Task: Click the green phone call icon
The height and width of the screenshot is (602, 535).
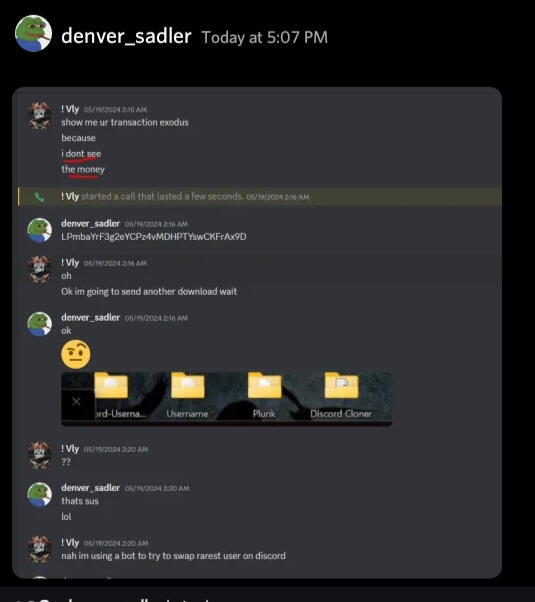Action: [39, 197]
